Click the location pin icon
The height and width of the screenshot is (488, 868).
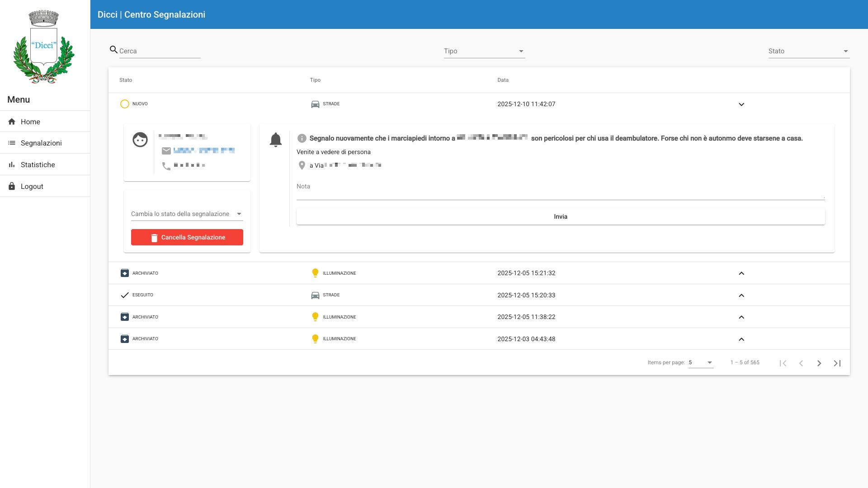[302, 165]
